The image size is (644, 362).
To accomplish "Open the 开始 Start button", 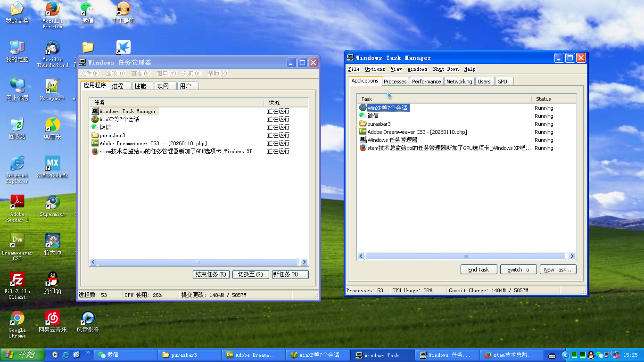I will (22, 355).
